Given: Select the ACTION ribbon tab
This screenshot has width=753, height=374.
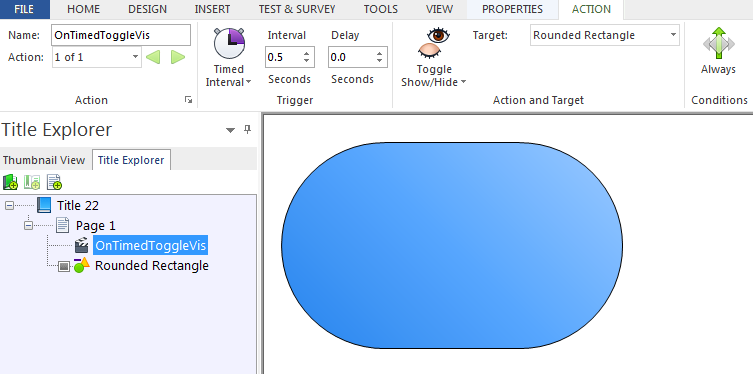Looking at the screenshot, I should (592, 9).
